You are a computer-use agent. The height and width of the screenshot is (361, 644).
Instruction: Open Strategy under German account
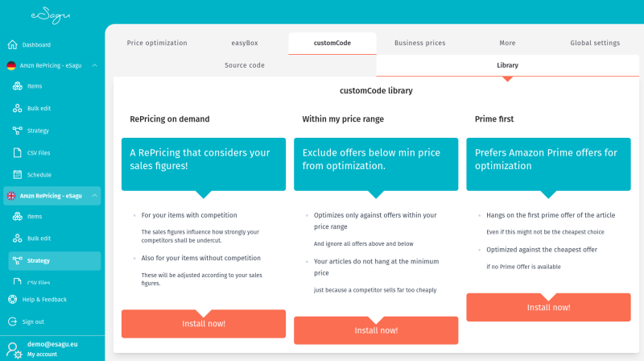pyautogui.click(x=38, y=131)
